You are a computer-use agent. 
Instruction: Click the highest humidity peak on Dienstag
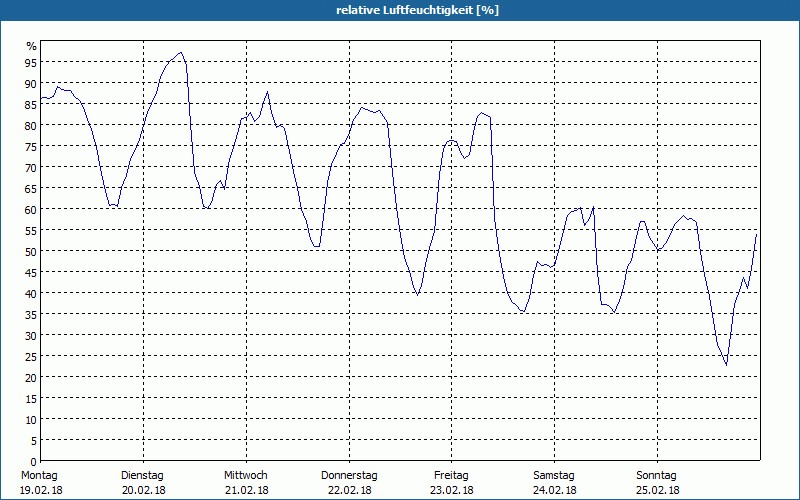(x=180, y=53)
